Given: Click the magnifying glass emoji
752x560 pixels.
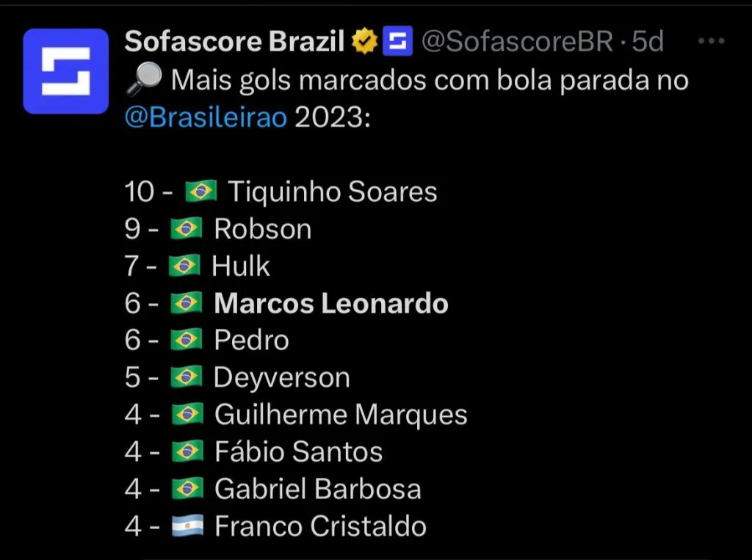Looking at the screenshot, I should (x=143, y=80).
